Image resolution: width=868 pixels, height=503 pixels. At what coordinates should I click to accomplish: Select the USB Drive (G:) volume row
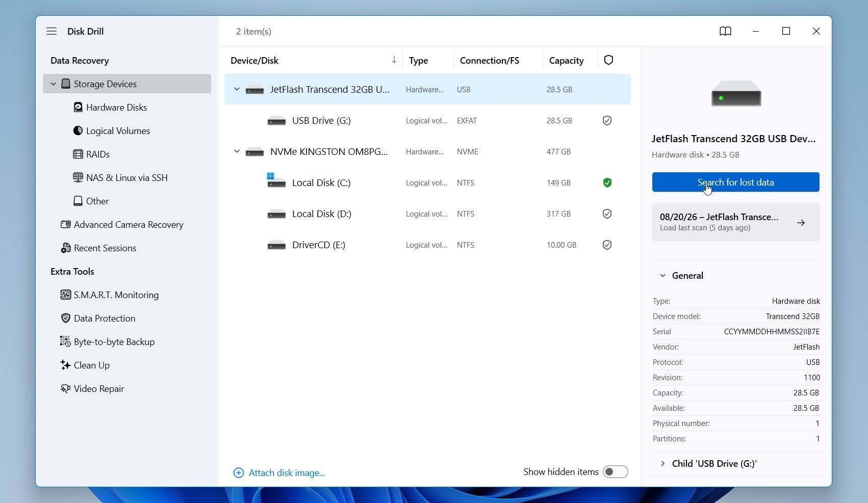427,120
